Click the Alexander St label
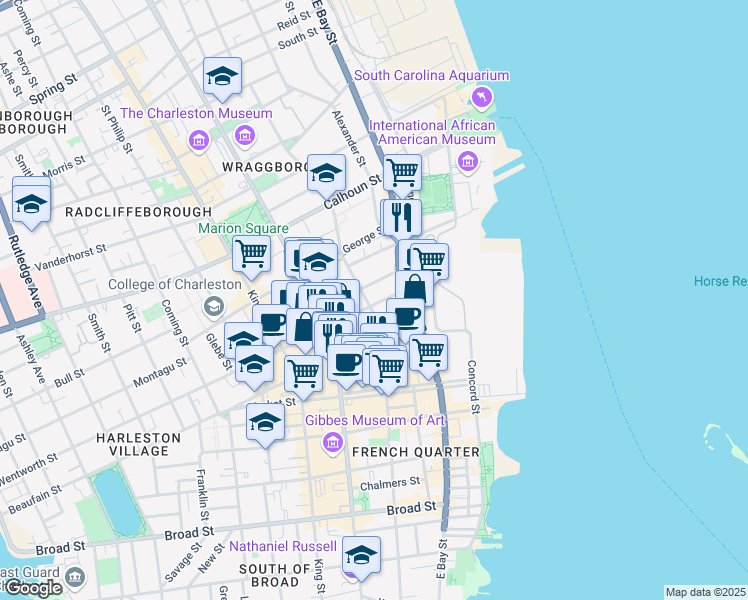This screenshot has height=600, width=748. pos(349,138)
